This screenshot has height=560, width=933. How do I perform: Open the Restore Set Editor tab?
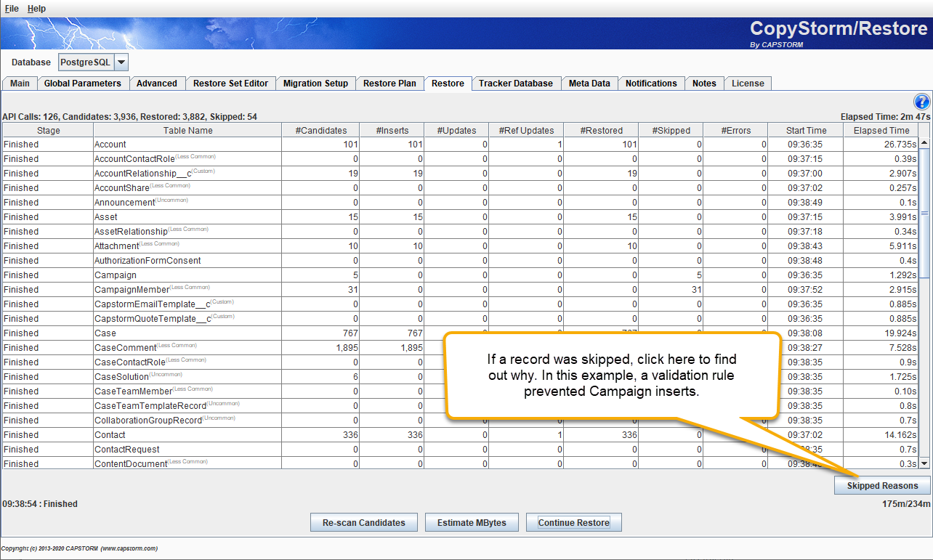(x=230, y=84)
